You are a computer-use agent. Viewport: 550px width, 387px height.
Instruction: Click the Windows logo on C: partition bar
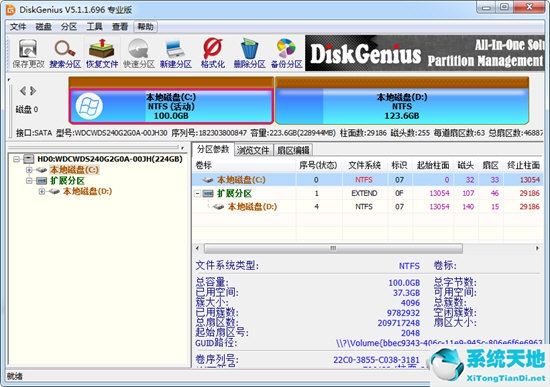click(89, 106)
